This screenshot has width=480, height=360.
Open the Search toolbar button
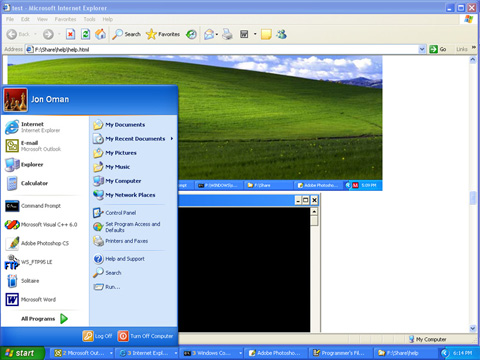point(126,34)
